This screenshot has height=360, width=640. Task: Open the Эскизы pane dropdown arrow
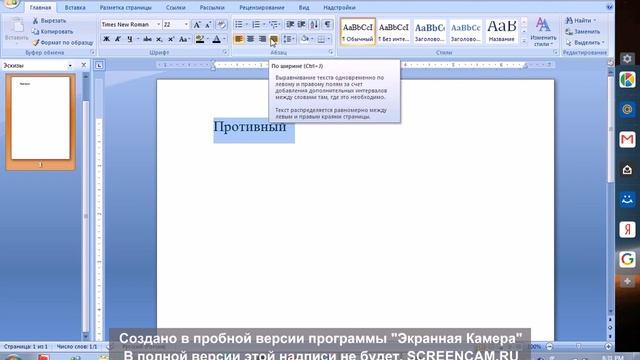(x=70, y=65)
